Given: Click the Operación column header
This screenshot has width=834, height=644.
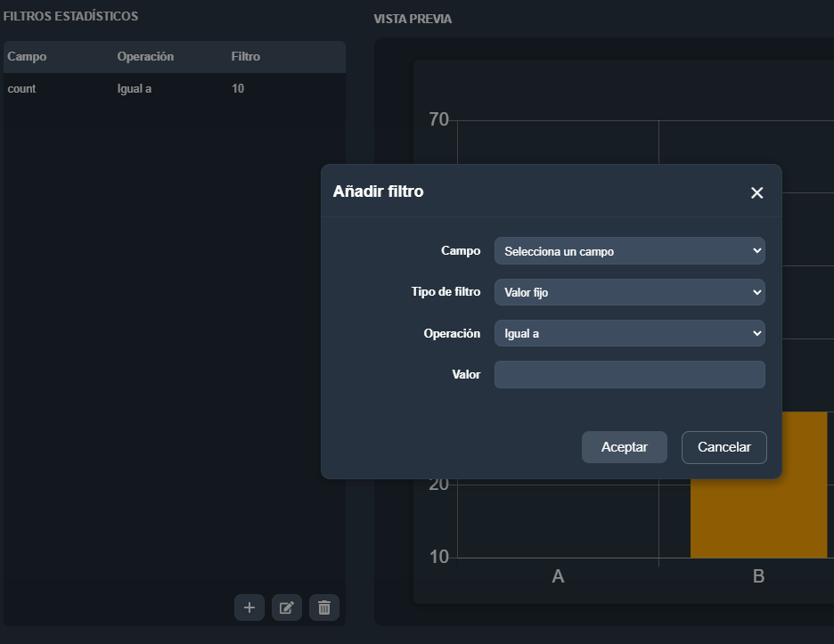Looking at the screenshot, I should [145, 57].
